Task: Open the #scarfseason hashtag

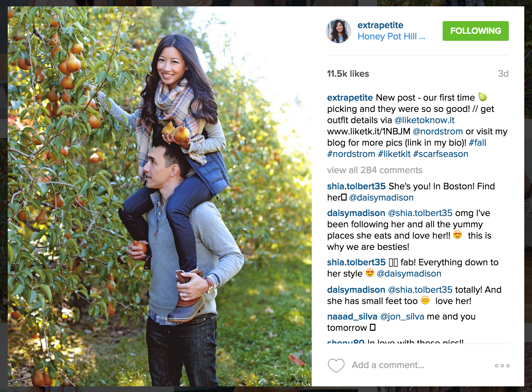Action: (x=441, y=154)
